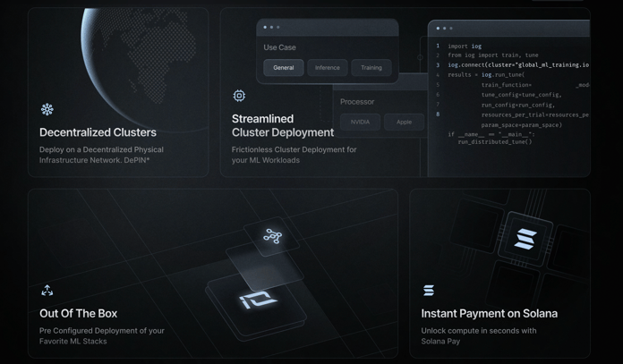Image resolution: width=623 pixels, height=364 pixels.
Task: Select the General use case option
Action: coord(283,67)
